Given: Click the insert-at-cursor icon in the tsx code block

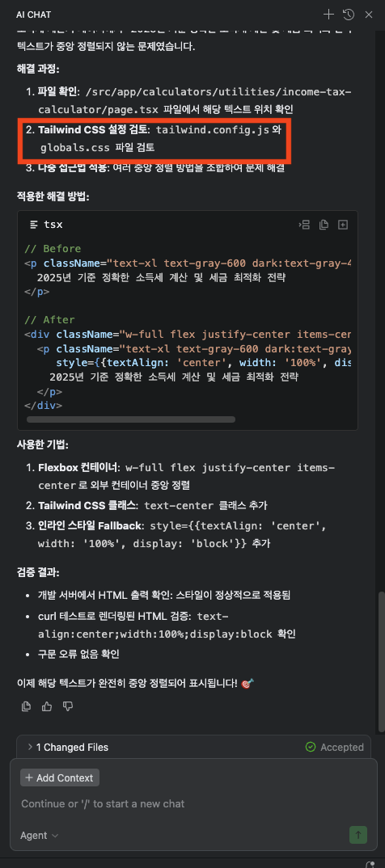Looking at the screenshot, I should [x=304, y=225].
